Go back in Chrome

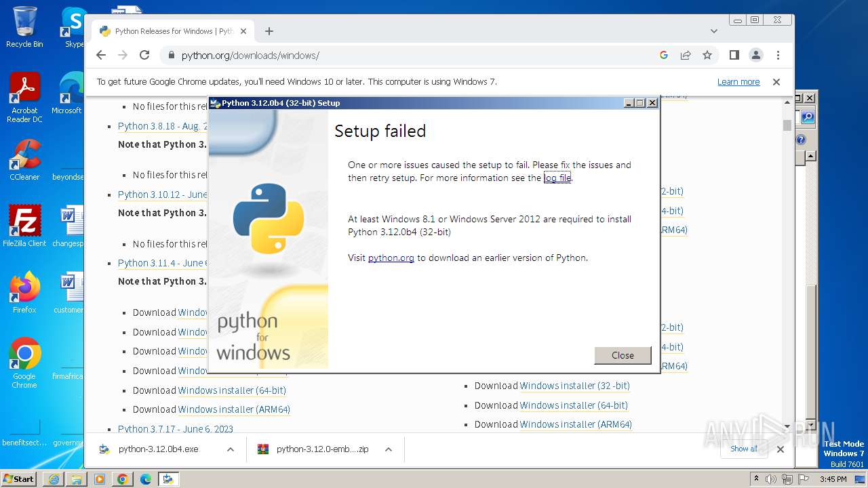coord(101,55)
